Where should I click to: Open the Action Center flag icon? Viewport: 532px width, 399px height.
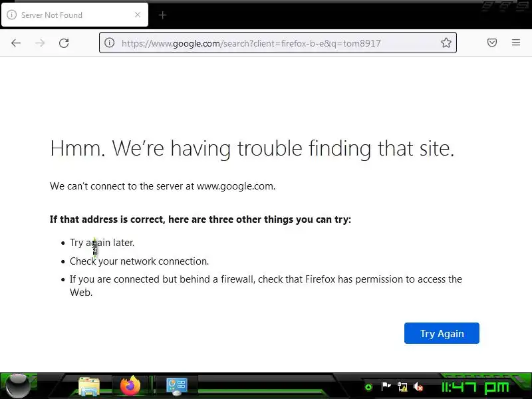coord(386,386)
